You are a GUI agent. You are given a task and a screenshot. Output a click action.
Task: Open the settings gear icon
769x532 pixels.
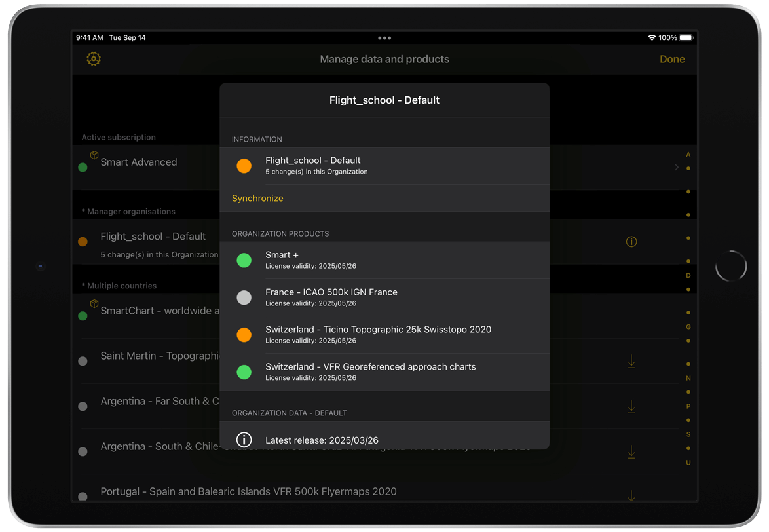click(x=94, y=59)
